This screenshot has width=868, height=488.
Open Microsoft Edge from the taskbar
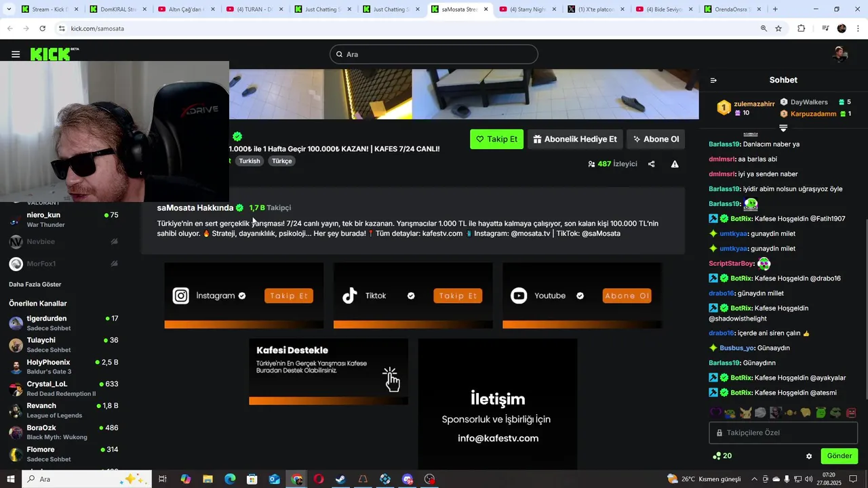pos(230,479)
